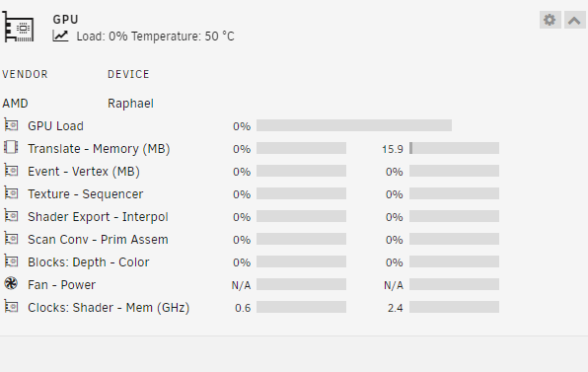
Task: Select the Scan Conv - Prim Assem label
Action: click(98, 239)
